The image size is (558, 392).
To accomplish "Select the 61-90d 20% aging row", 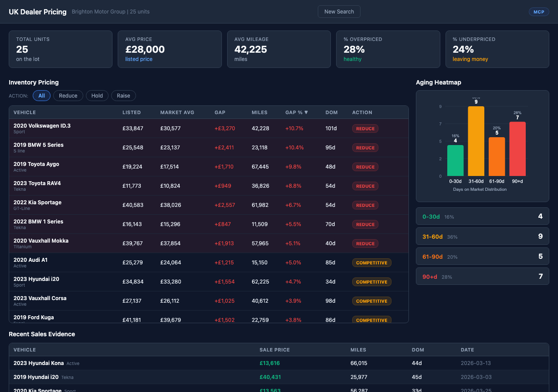I will point(483,256).
